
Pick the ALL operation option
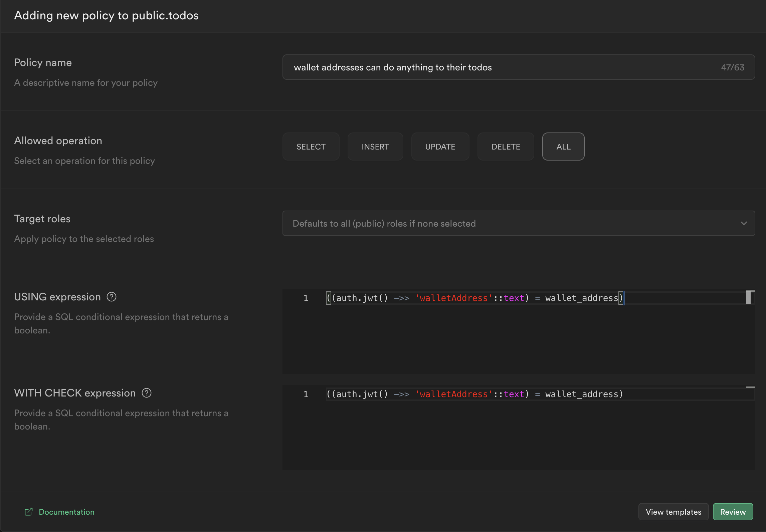pyautogui.click(x=563, y=147)
